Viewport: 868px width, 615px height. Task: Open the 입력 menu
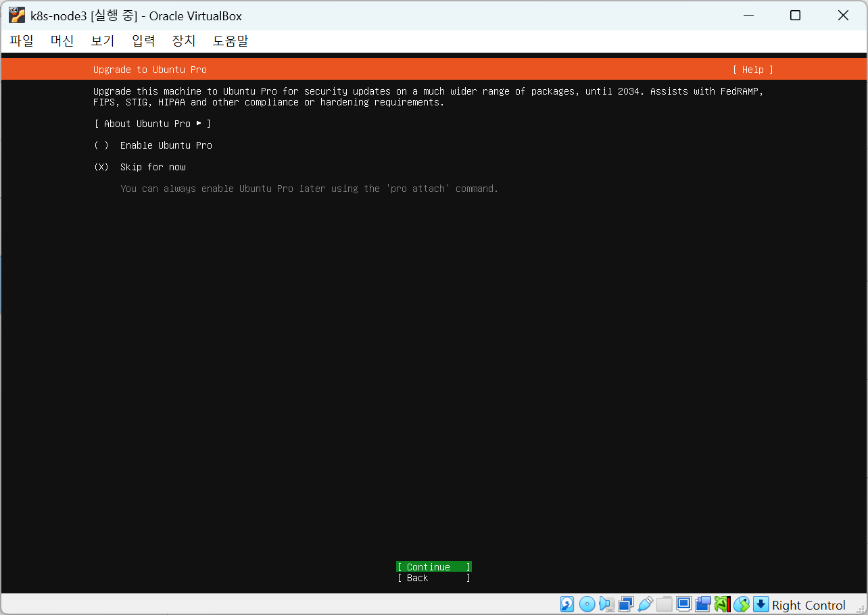[143, 41]
